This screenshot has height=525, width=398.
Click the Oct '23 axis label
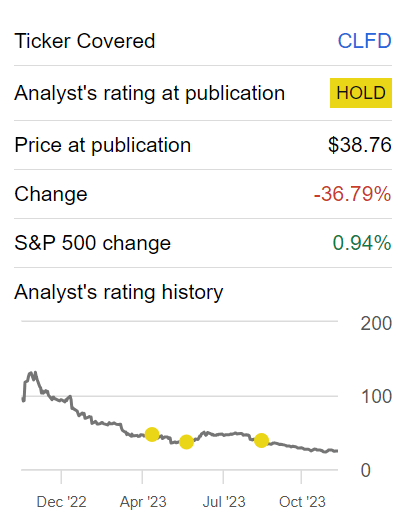(302, 502)
